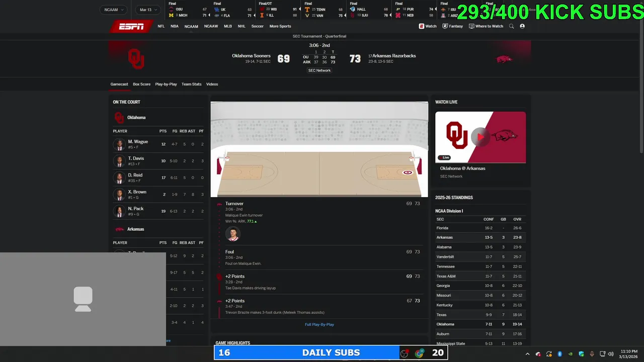Click the Turnover play entry title
Viewport: 644px width, 362px height.
pos(234,204)
